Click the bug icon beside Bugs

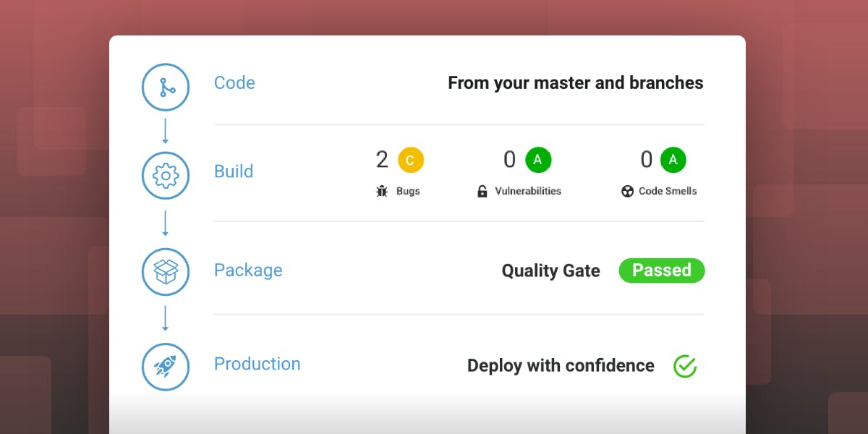[x=382, y=192]
